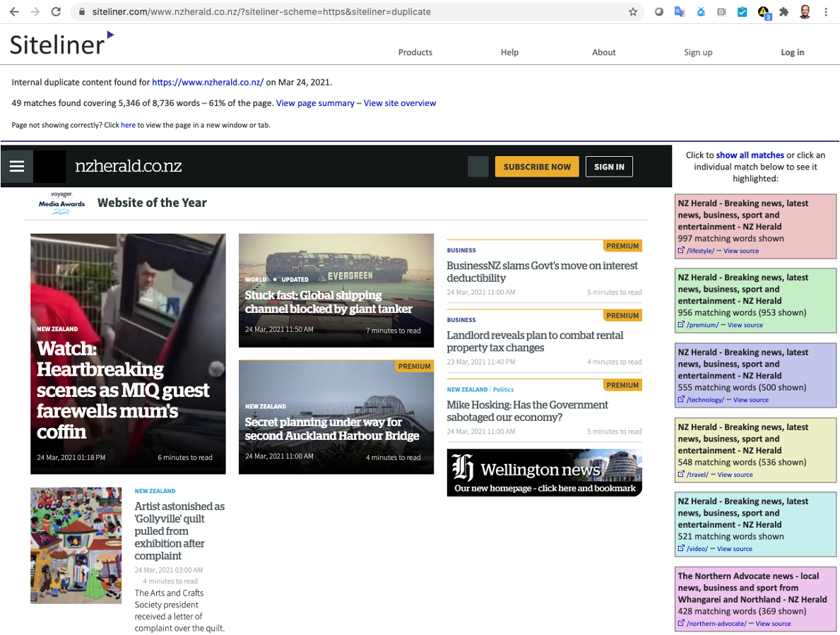Click the SUBSCRIBE NOW button

coord(537,166)
